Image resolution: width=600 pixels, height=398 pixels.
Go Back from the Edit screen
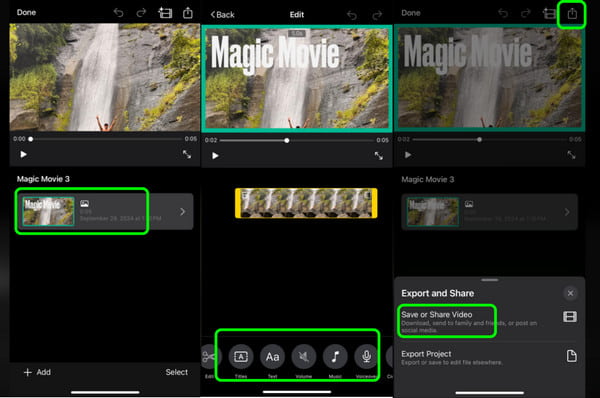pos(222,15)
